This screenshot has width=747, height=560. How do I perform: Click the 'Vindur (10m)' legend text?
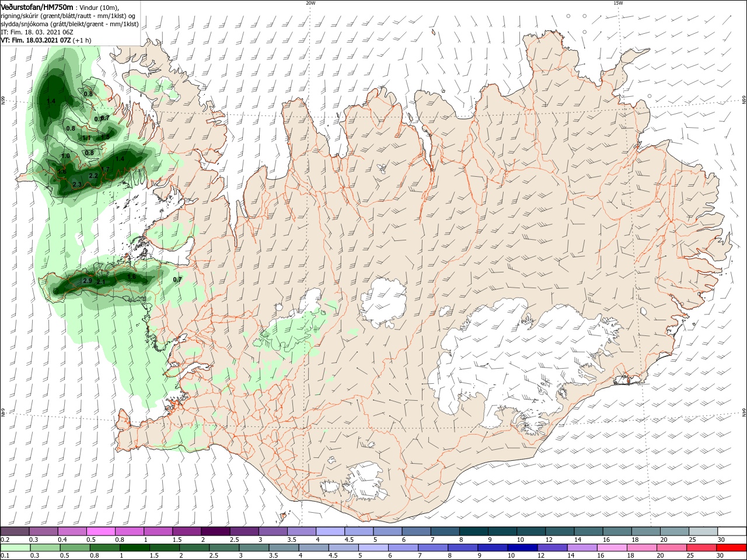point(98,8)
